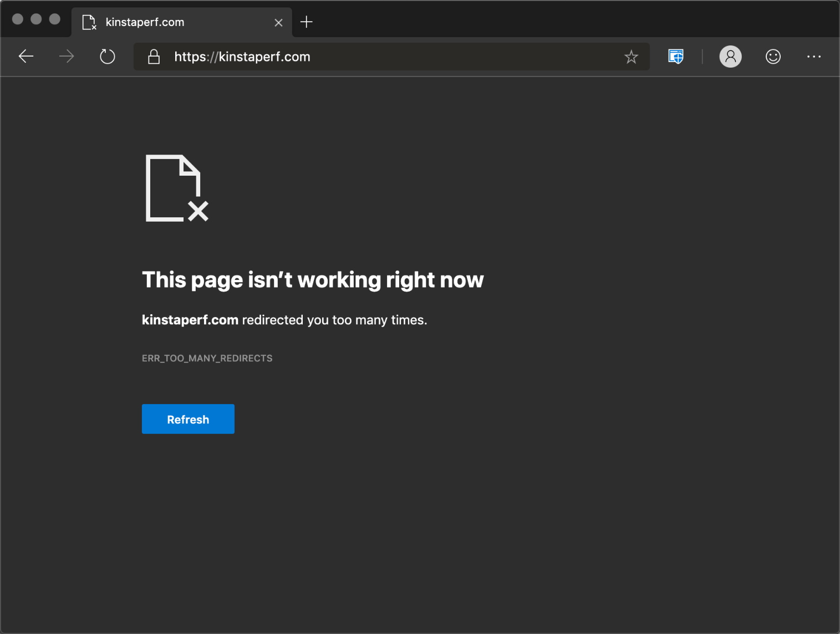Open a new tab with the plus button
Image resolution: width=840 pixels, height=634 pixels.
point(306,22)
